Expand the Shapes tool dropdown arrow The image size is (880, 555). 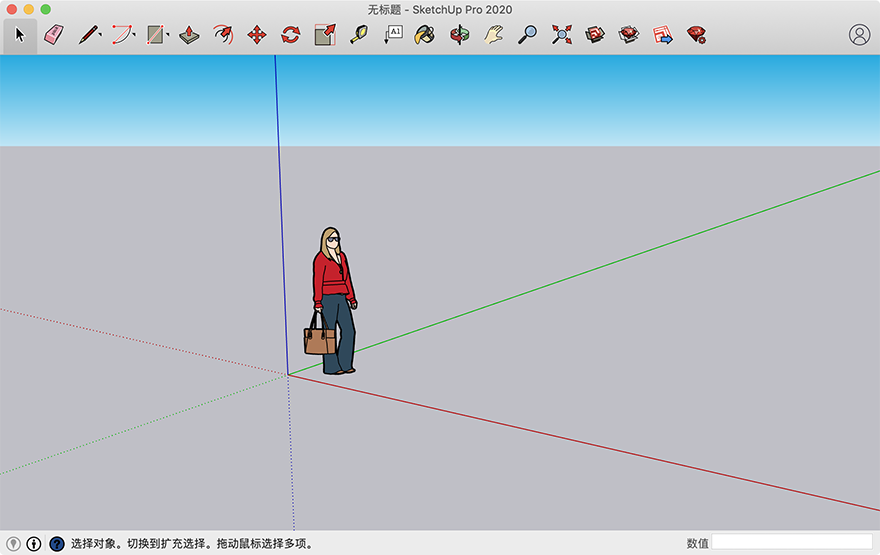pyautogui.click(x=168, y=35)
